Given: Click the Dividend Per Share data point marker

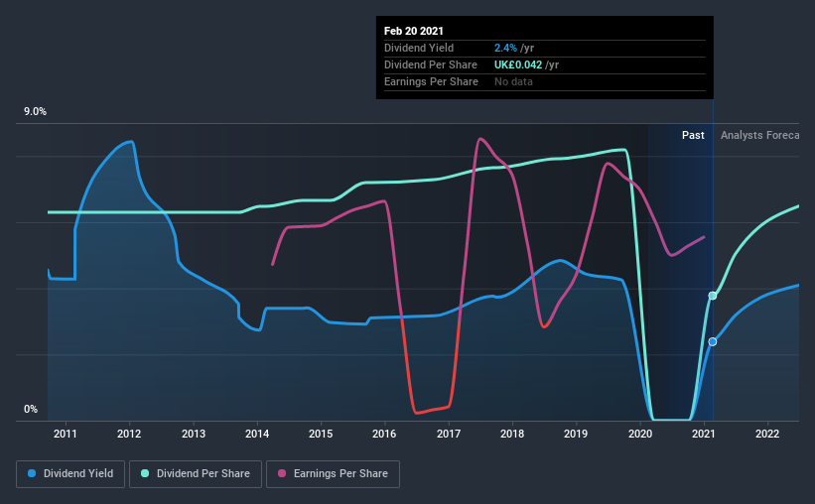Looking at the screenshot, I should (713, 296).
